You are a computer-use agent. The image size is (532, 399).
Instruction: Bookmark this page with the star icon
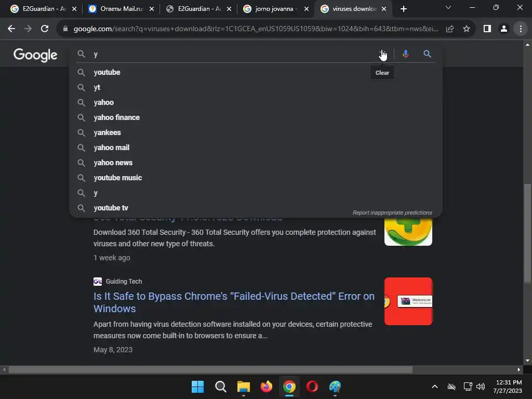[467, 29]
